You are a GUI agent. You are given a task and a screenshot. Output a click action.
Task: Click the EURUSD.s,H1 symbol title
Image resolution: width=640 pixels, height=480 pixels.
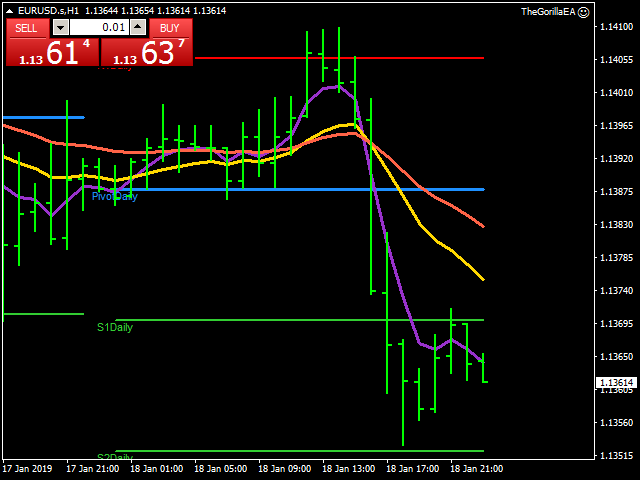[49, 11]
